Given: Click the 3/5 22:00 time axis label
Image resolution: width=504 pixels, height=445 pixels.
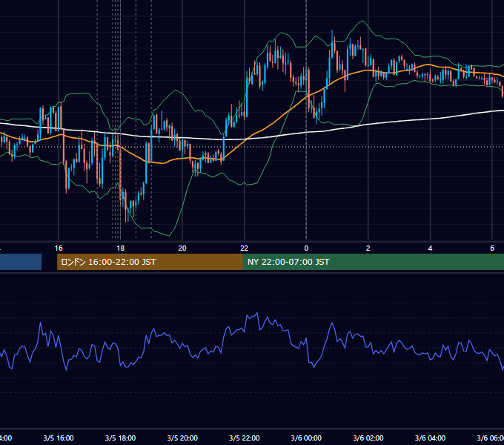Looking at the screenshot, I should 245,438.
